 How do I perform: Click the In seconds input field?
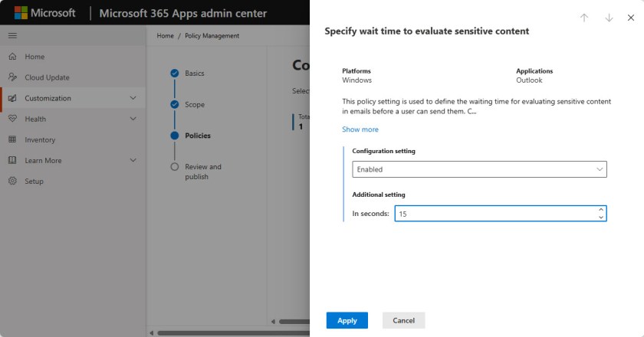tap(500, 214)
